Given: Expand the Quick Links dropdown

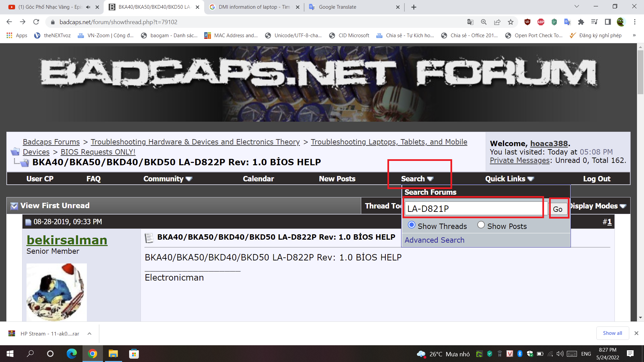Looking at the screenshot, I should click(x=509, y=179).
